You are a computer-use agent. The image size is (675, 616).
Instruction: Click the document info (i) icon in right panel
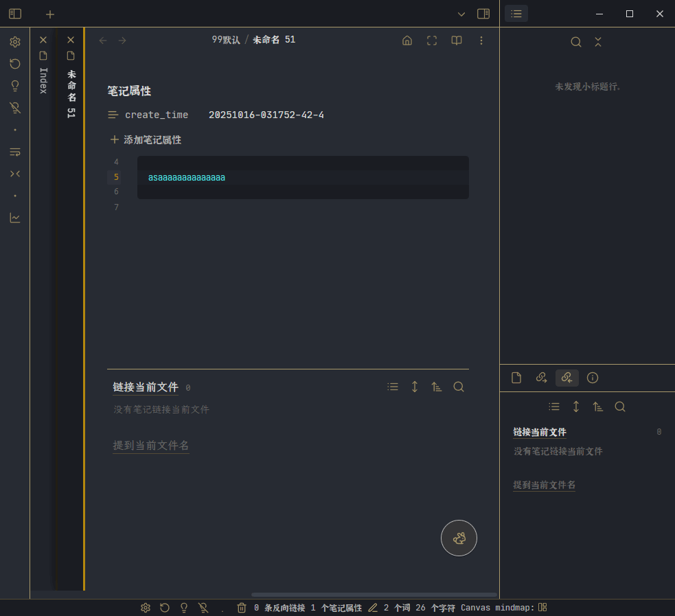[x=592, y=378]
